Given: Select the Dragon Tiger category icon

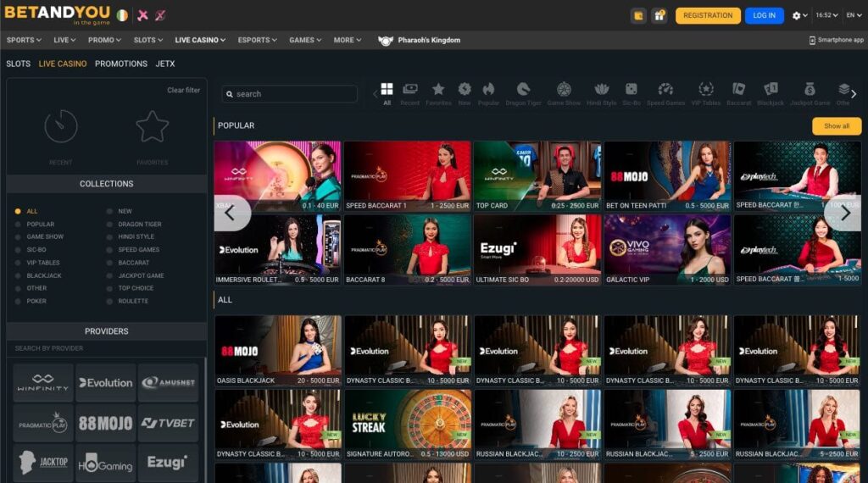Looking at the screenshot, I should point(523,89).
